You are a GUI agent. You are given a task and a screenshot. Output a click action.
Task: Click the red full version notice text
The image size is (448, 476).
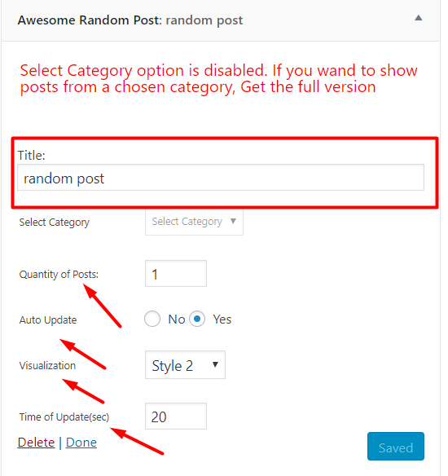pos(218,78)
